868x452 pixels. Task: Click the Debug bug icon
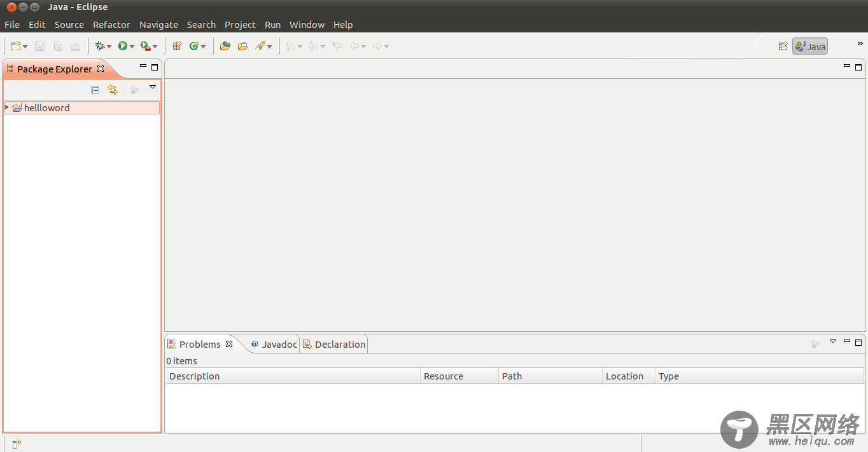(100, 46)
